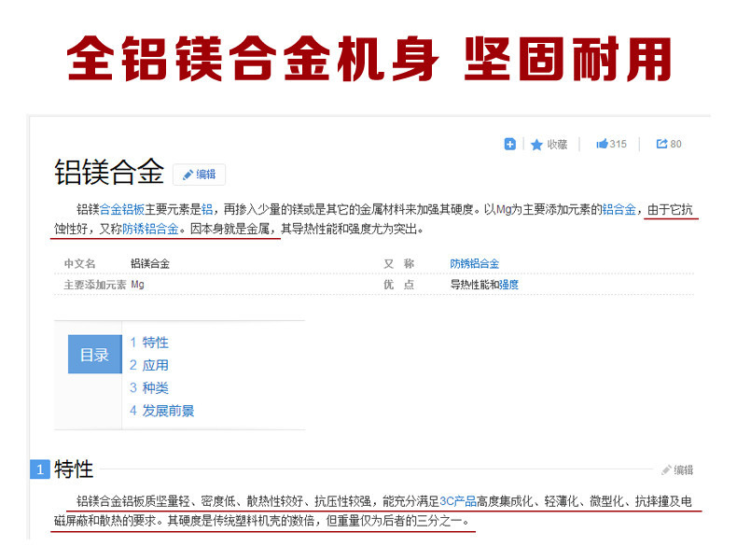The height and width of the screenshot is (560, 737).
Task: Open the 合金铝板 link in the intro
Action: click(x=122, y=209)
